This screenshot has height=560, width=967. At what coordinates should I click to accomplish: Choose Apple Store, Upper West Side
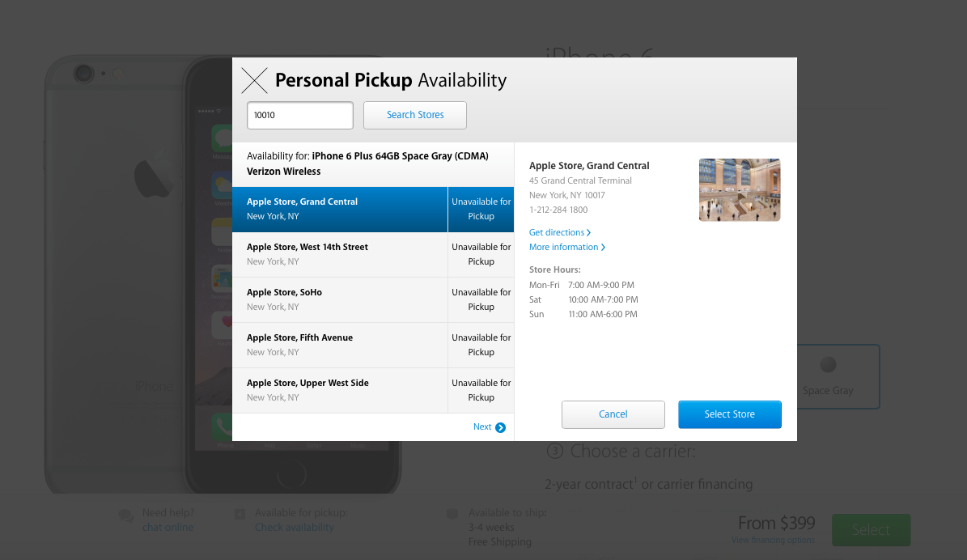[x=340, y=391]
